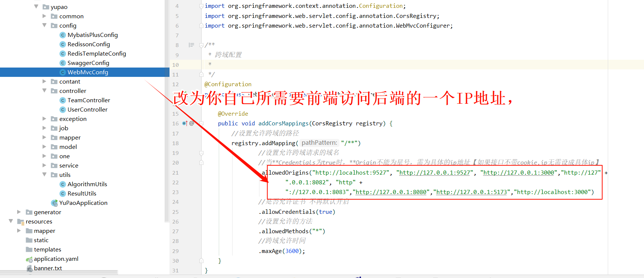Click the templates folder icon
This screenshot has width=644, height=278.
(x=29, y=250)
